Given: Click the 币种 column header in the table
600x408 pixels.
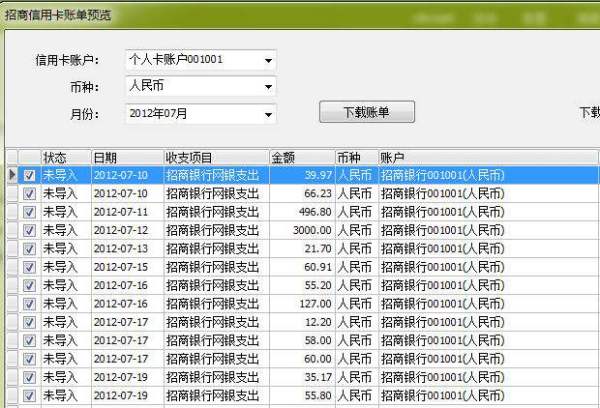Looking at the screenshot, I should pos(357,158).
